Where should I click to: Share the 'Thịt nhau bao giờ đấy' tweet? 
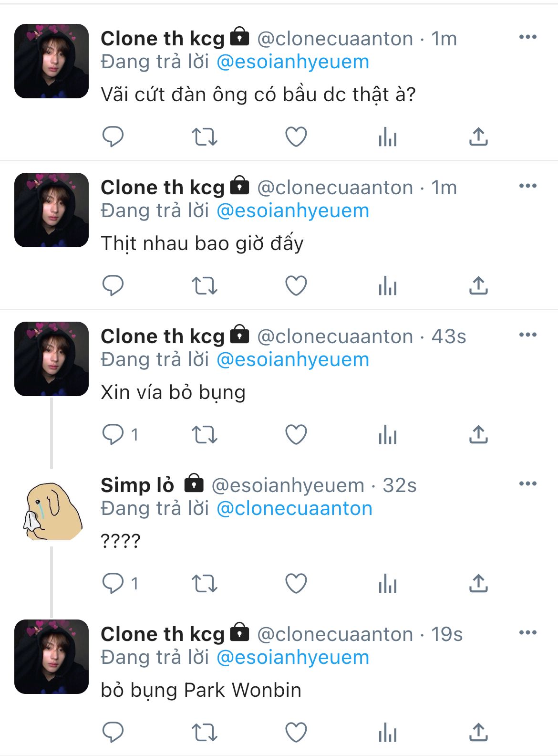pyautogui.click(x=478, y=285)
